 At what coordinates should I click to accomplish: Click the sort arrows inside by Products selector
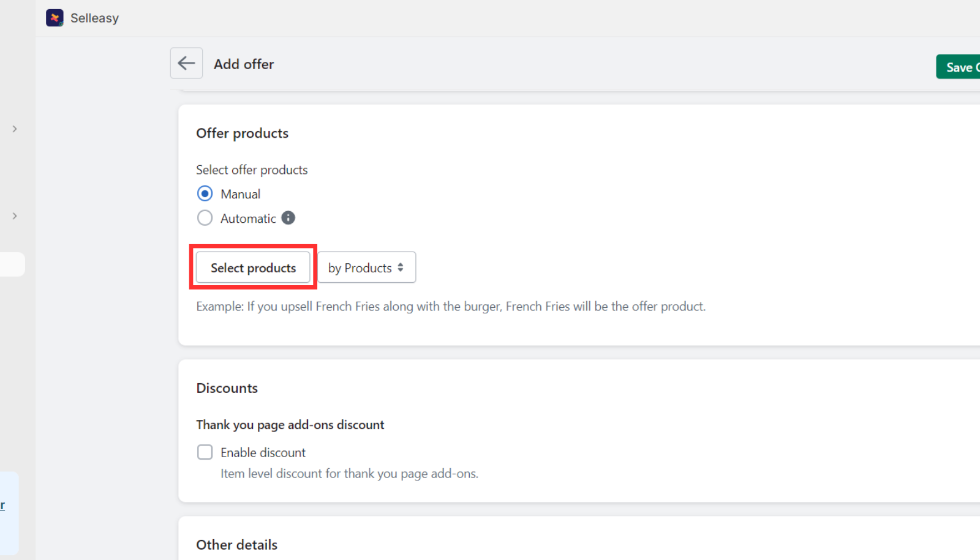(401, 267)
